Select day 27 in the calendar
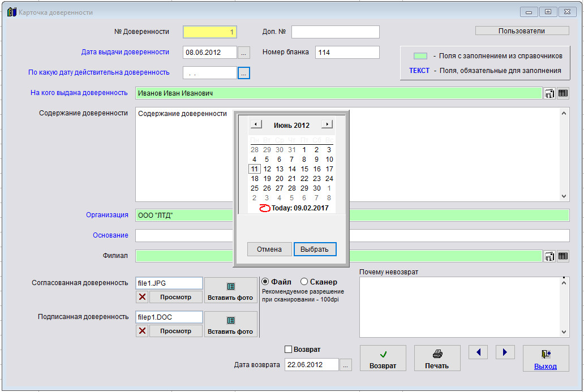 click(280, 188)
